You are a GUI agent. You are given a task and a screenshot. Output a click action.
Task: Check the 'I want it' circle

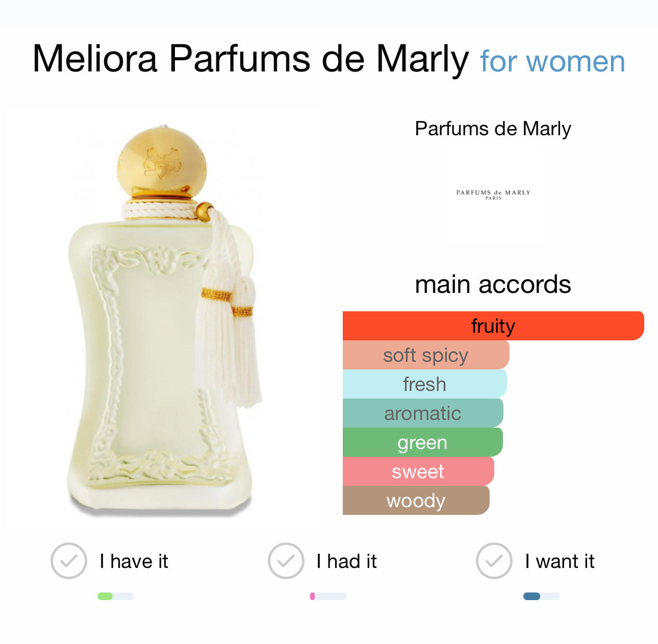click(x=494, y=561)
